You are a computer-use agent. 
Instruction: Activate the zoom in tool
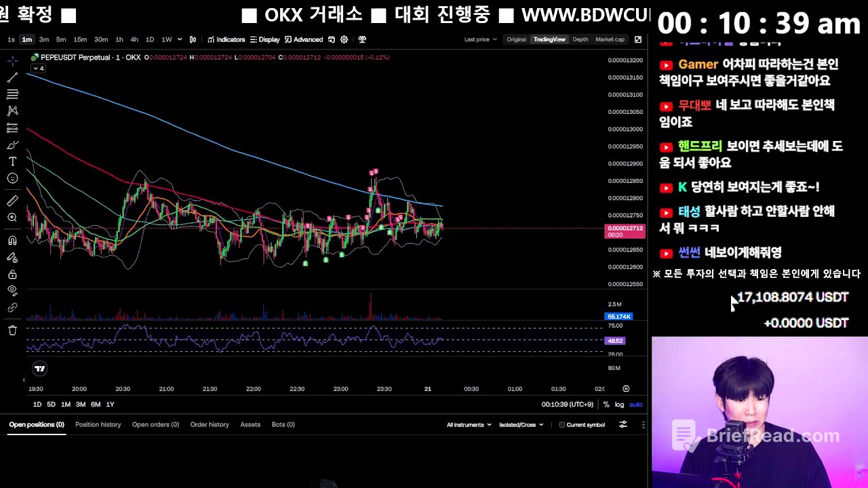(x=12, y=218)
